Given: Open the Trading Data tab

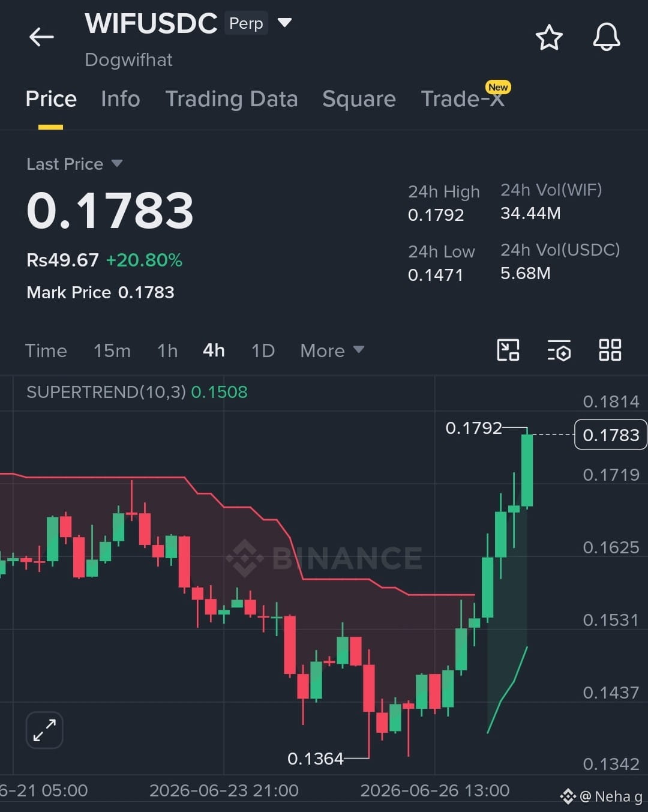Looking at the screenshot, I should [x=232, y=99].
